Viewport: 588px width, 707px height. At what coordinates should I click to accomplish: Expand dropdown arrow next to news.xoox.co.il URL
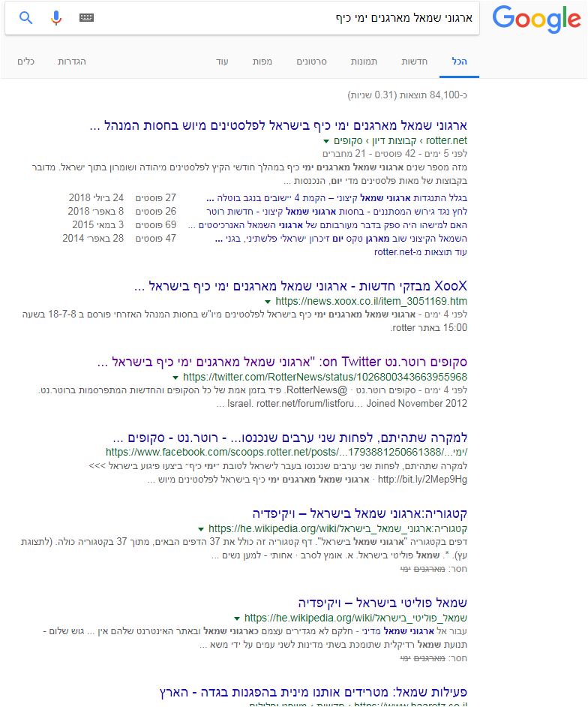pos(268,302)
